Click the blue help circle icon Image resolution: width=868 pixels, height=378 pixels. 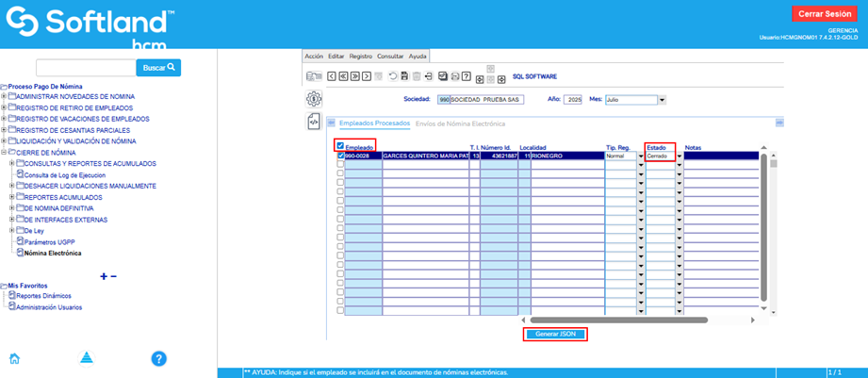[x=159, y=358]
